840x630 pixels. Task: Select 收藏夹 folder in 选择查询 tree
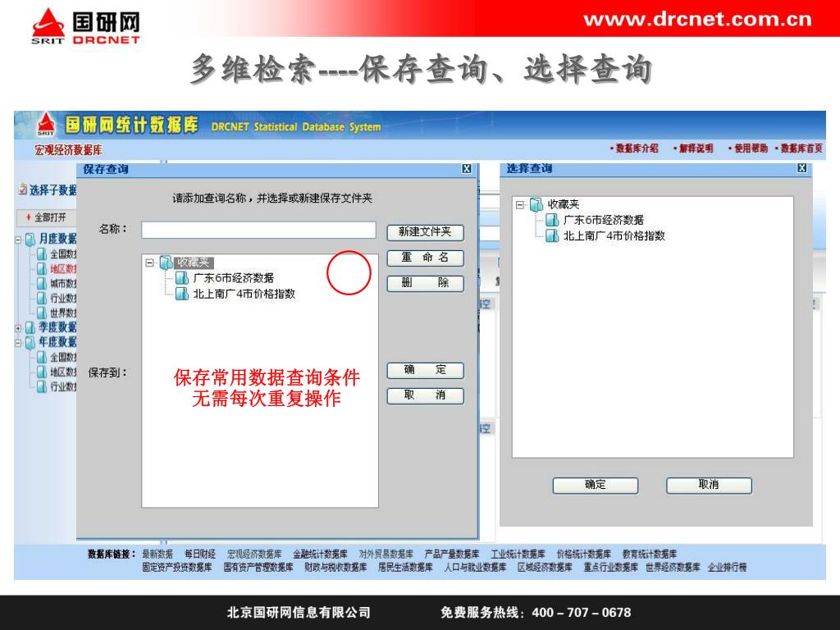(564, 204)
